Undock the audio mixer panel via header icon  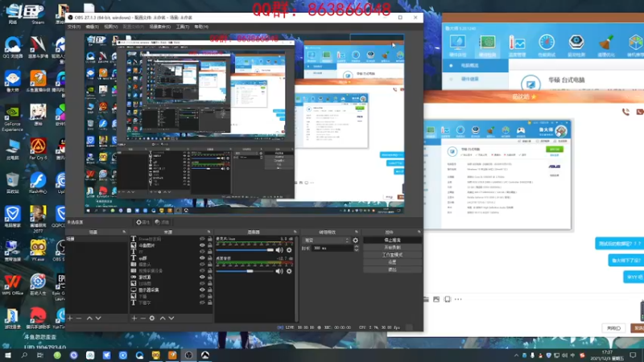click(295, 232)
